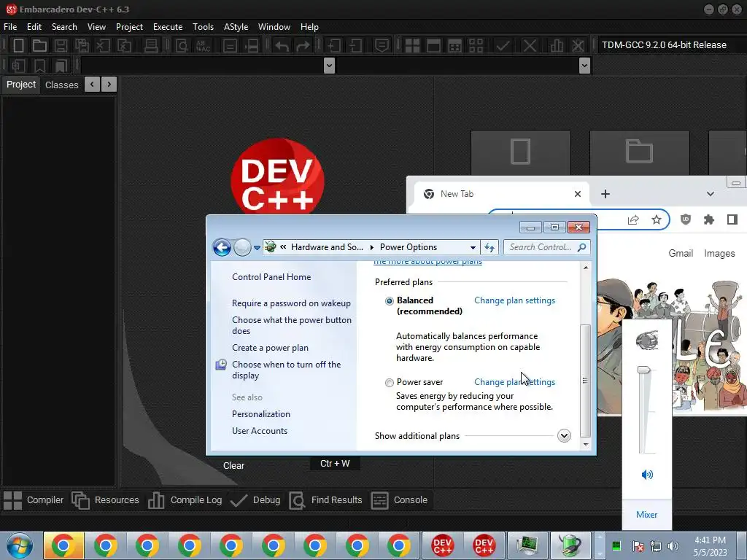This screenshot has width=747, height=560.
Task: Click the new blank file shortcut tile
Action: tap(520, 152)
